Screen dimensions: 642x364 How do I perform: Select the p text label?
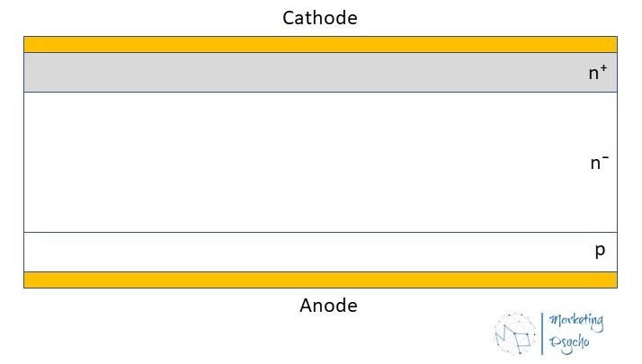(x=600, y=251)
